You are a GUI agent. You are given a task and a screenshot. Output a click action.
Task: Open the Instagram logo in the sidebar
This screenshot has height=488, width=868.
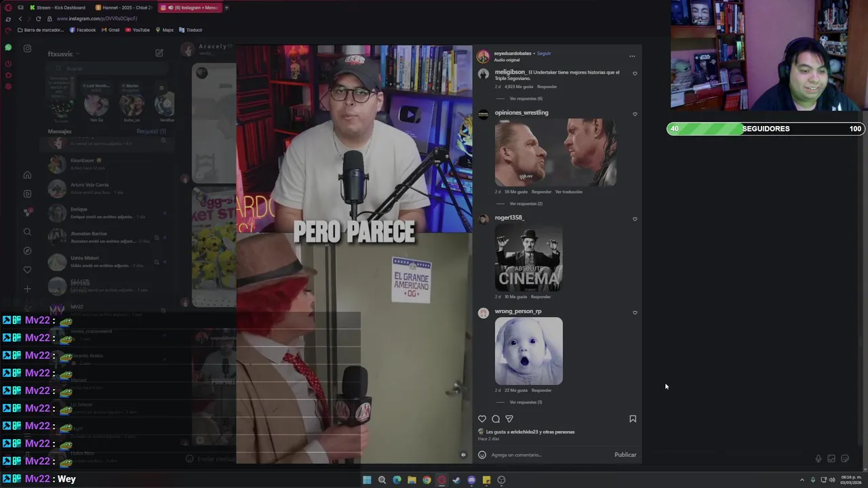(x=27, y=48)
